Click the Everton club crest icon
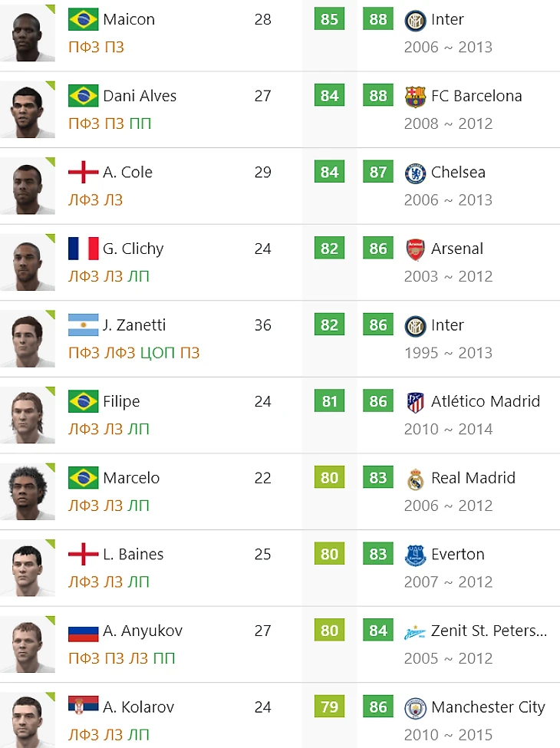This screenshot has height=748, width=560. pos(415,555)
